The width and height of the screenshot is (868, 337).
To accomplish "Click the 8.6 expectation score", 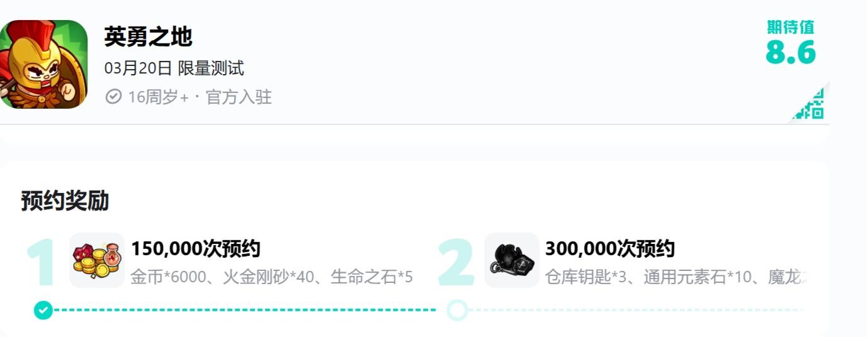I will tap(791, 53).
